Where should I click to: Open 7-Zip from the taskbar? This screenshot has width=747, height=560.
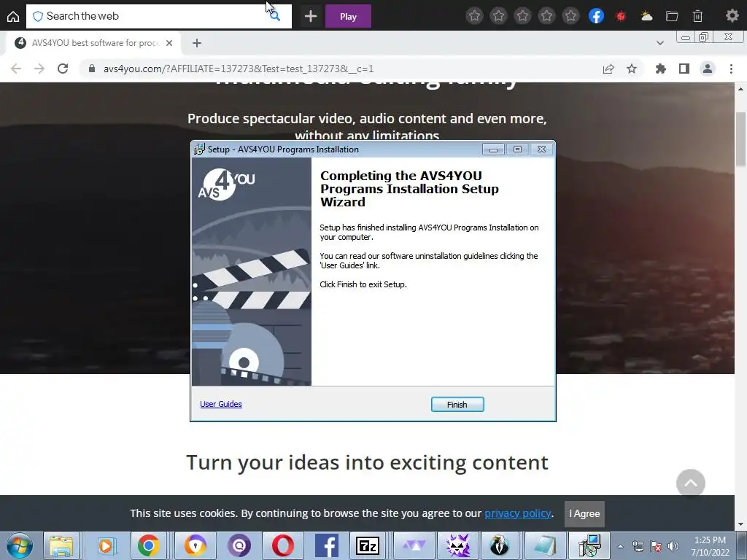pyautogui.click(x=368, y=545)
